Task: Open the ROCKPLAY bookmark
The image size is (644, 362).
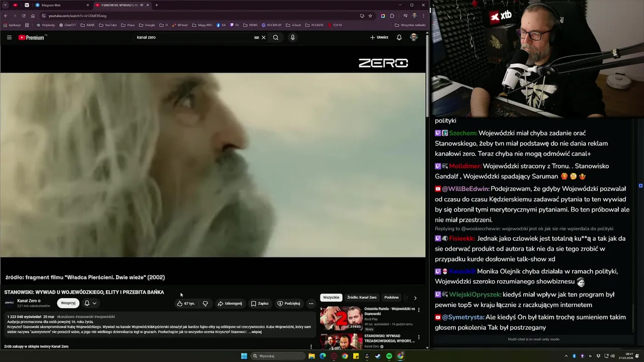Action: (x=272, y=25)
